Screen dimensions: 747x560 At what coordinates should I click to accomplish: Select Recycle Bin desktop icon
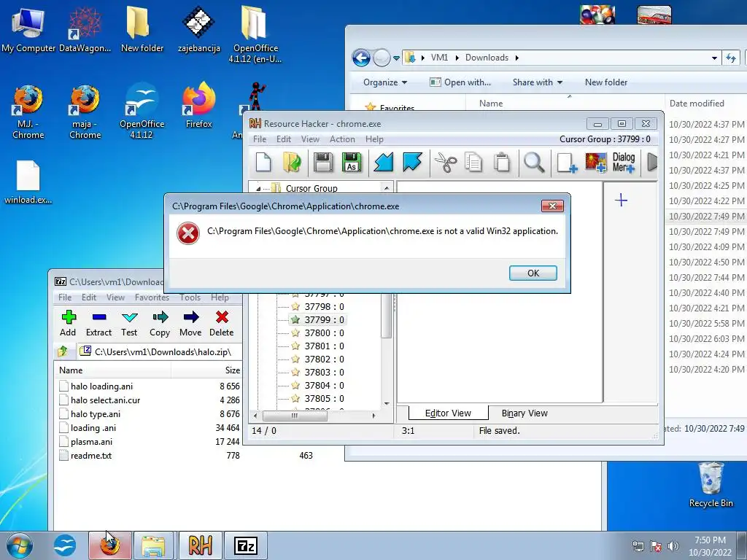pyautogui.click(x=711, y=485)
